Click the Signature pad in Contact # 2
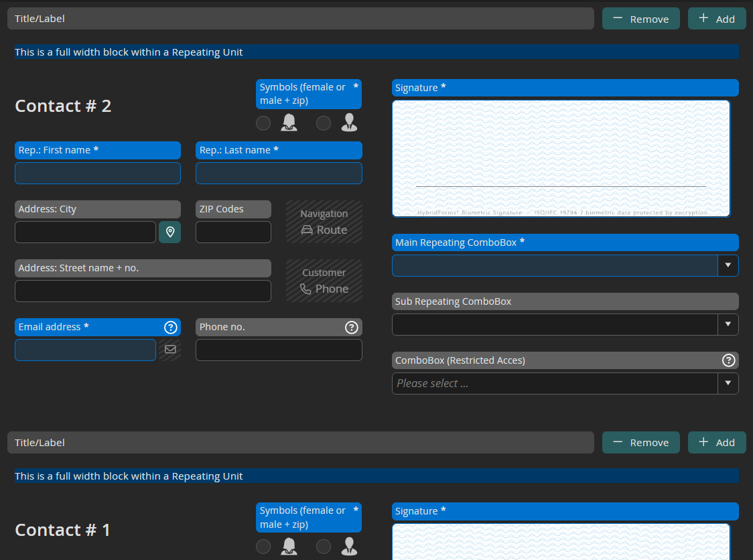753x560 pixels. pos(561,158)
